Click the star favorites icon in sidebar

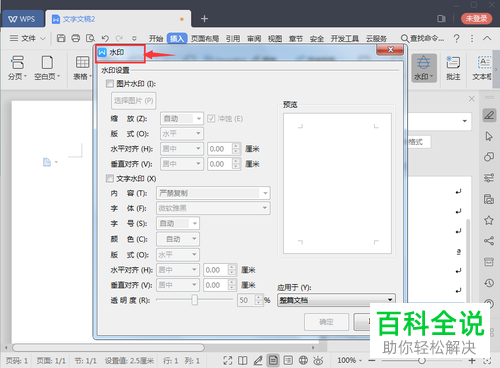coord(489,220)
